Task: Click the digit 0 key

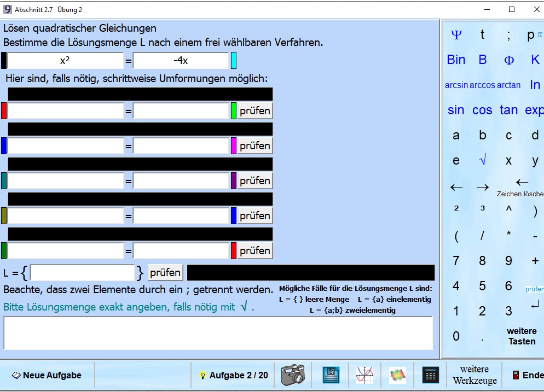Action: 456,336
